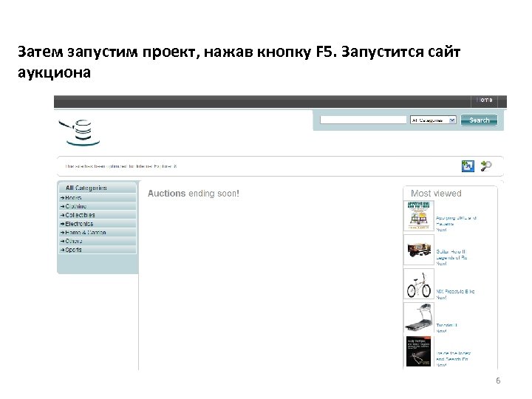Click the Internet Explorer 8 optimized notice
Image resolution: width=532 pixels, height=399 pixels.
(x=121, y=166)
